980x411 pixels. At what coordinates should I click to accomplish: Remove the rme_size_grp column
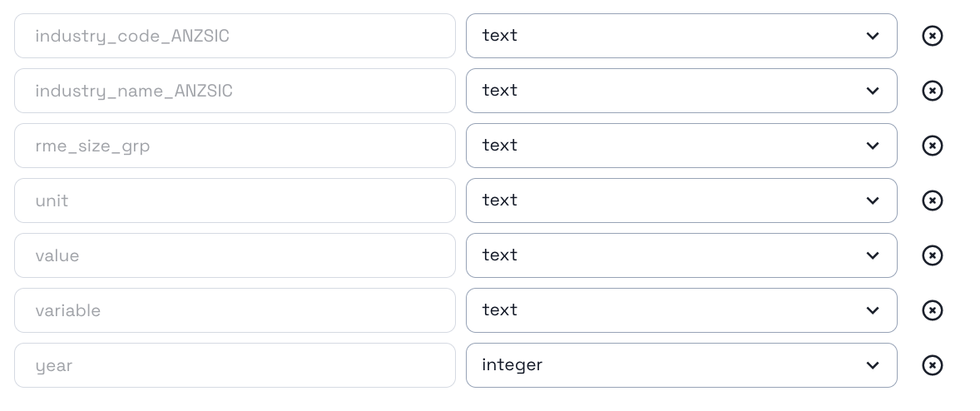coord(933,146)
